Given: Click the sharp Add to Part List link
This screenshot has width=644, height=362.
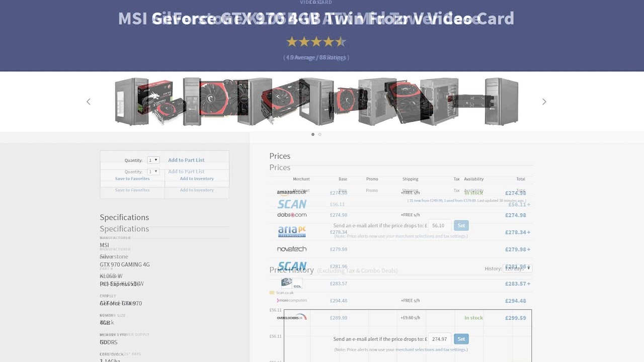Looking at the screenshot, I should (x=186, y=160).
